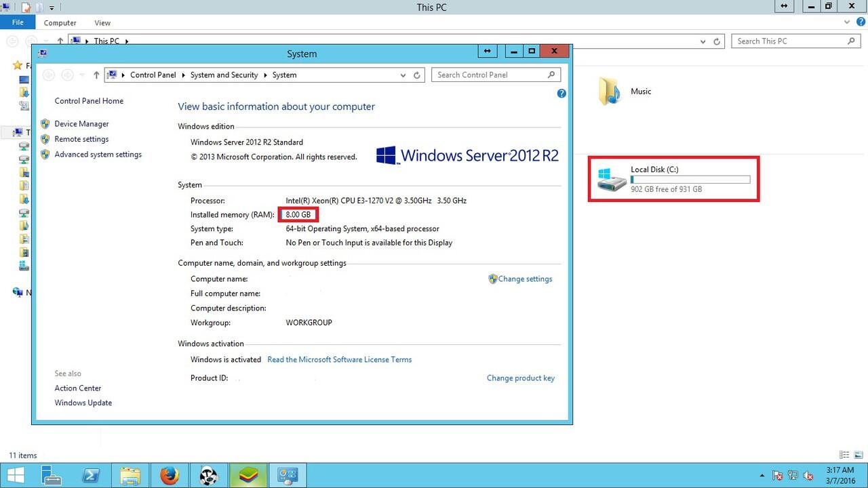Switch to Control Panel taskbar button
Screen dimensions: 868x488
tap(288, 475)
